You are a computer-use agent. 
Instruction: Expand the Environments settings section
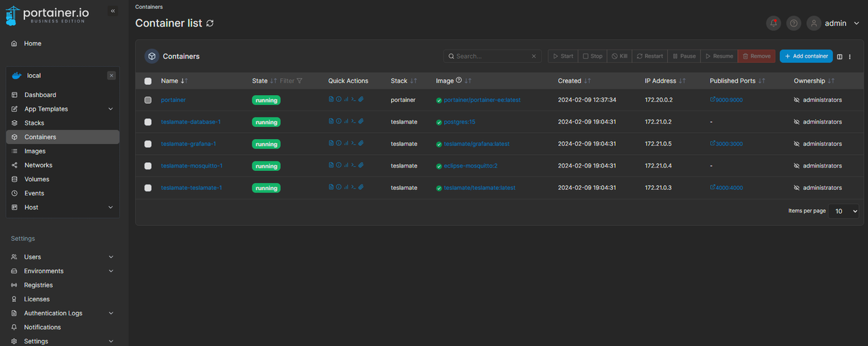click(x=111, y=271)
